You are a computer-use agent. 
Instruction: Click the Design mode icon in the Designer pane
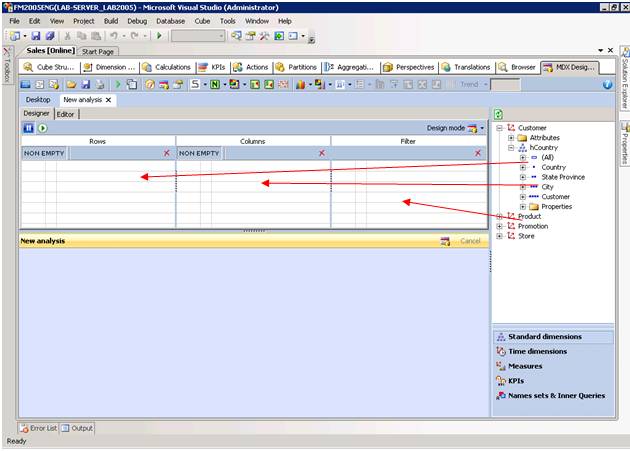472,128
